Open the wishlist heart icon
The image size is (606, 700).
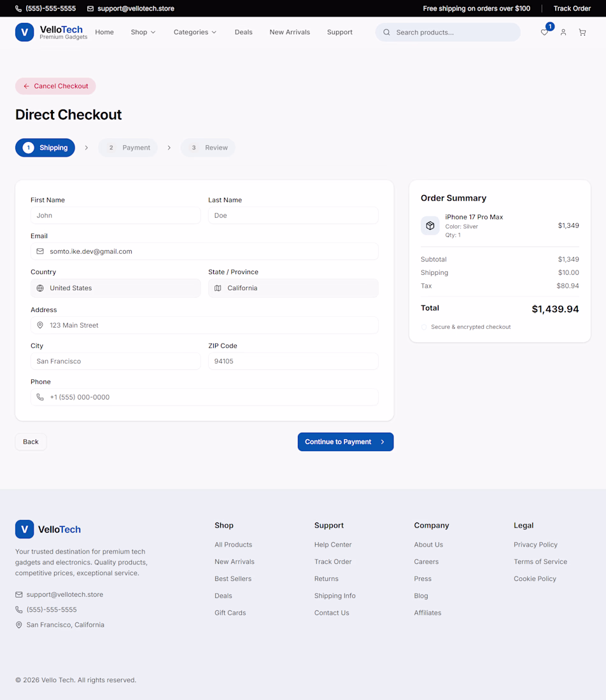pyautogui.click(x=544, y=32)
